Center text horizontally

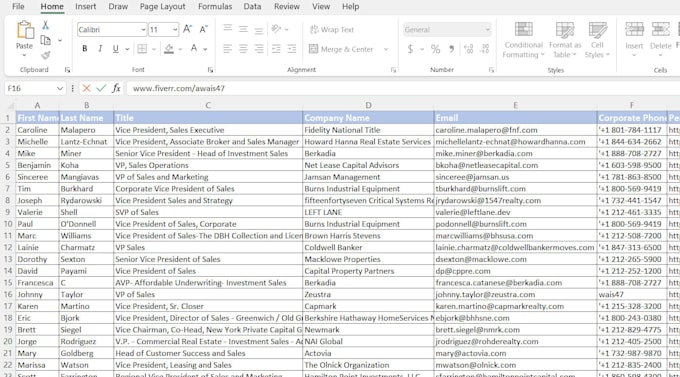pyautogui.click(x=243, y=49)
